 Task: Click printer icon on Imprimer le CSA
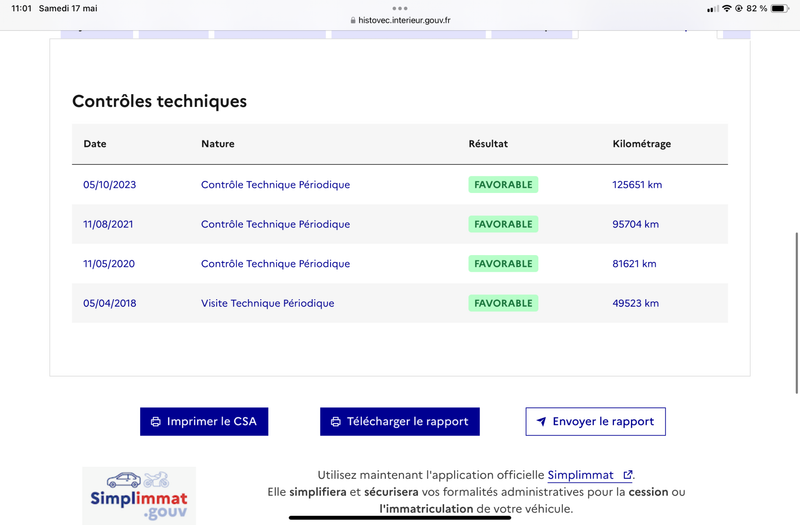pyautogui.click(x=156, y=422)
